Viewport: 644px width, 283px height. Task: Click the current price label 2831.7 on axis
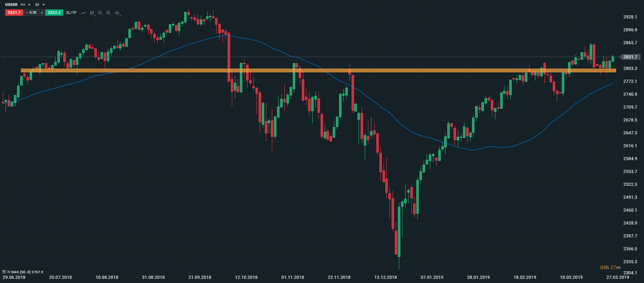point(630,57)
